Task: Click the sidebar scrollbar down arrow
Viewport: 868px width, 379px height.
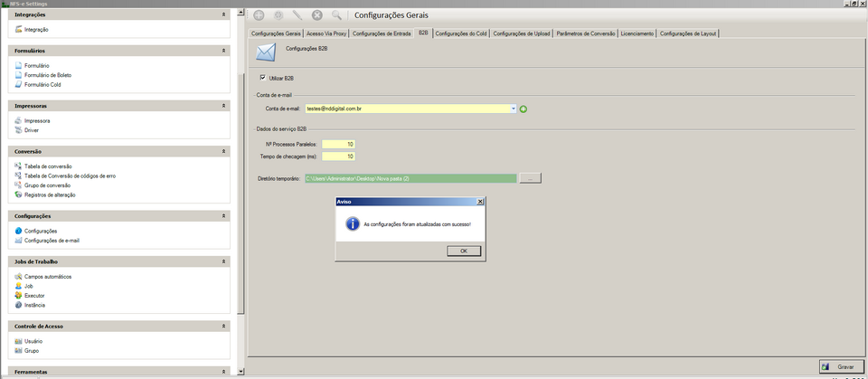Action: click(241, 371)
